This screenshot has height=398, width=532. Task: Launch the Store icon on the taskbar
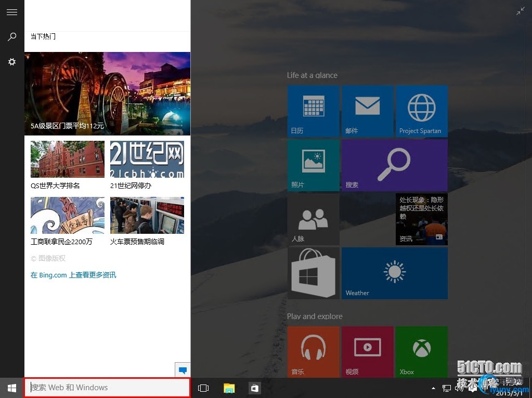pyautogui.click(x=254, y=388)
